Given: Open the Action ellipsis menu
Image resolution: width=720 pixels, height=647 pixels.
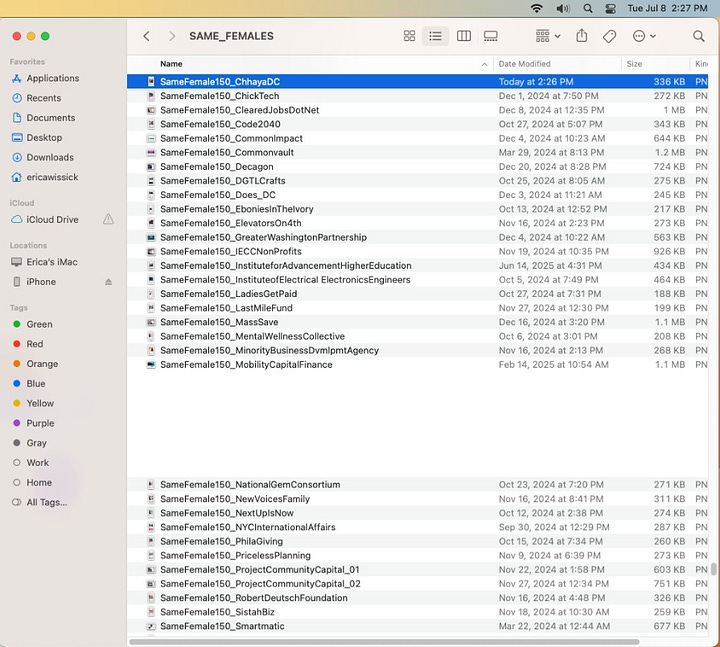Looking at the screenshot, I should click(x=644, y=36).
